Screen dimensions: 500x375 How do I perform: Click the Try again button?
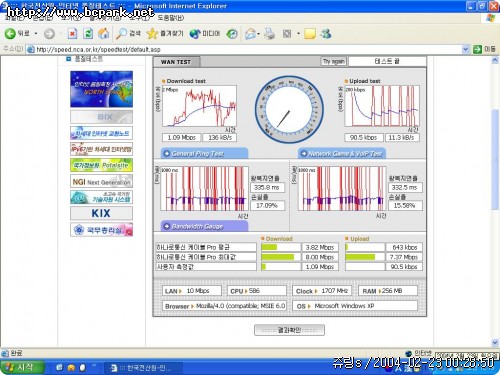tap(334, 61)
